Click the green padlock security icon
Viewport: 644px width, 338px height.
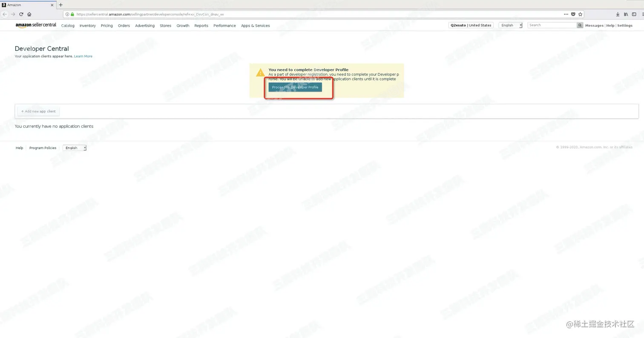pos(72,14)
